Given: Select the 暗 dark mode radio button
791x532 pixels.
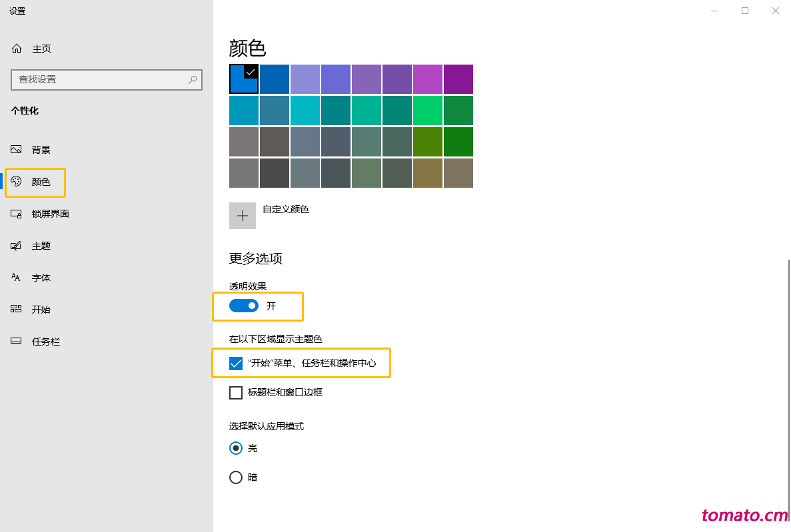Looking at the screenshot, I should (x=236, y=477).
